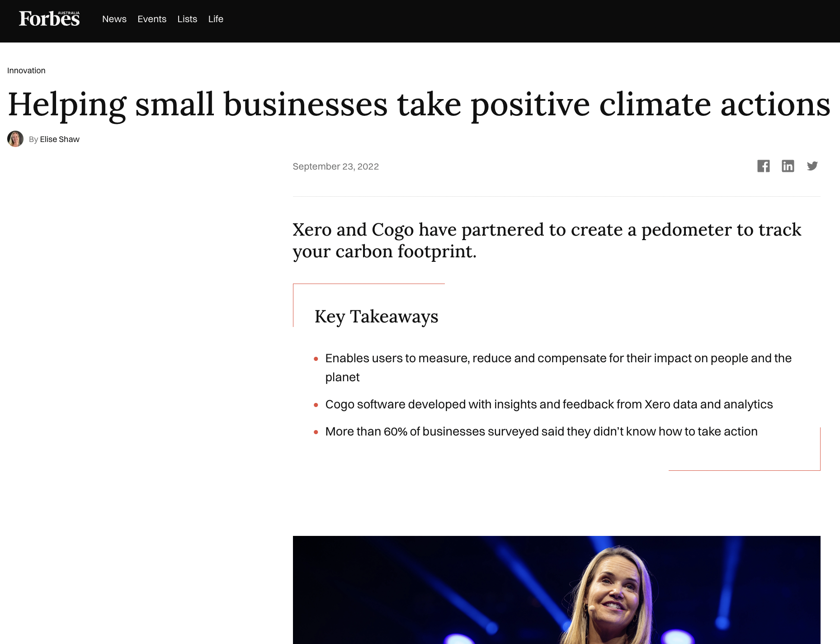Click the September 23, 2022 date
This screenshot has height=644, width=840.
335,166
